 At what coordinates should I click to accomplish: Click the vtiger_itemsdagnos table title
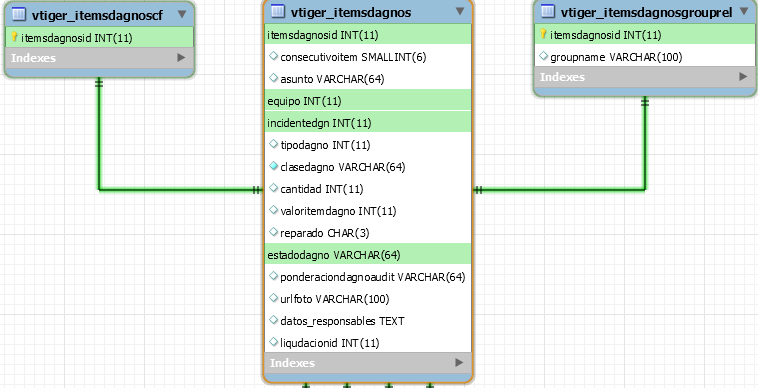click(x=351, y=12)
